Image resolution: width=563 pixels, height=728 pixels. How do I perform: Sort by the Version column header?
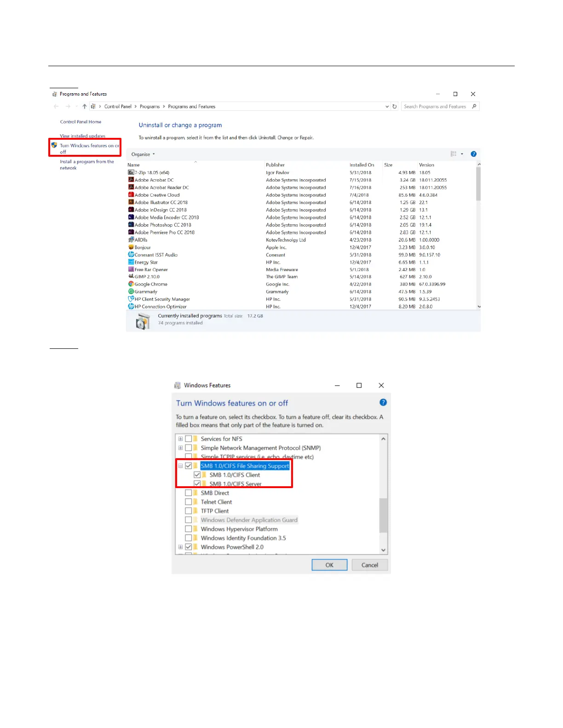point(426,165)
